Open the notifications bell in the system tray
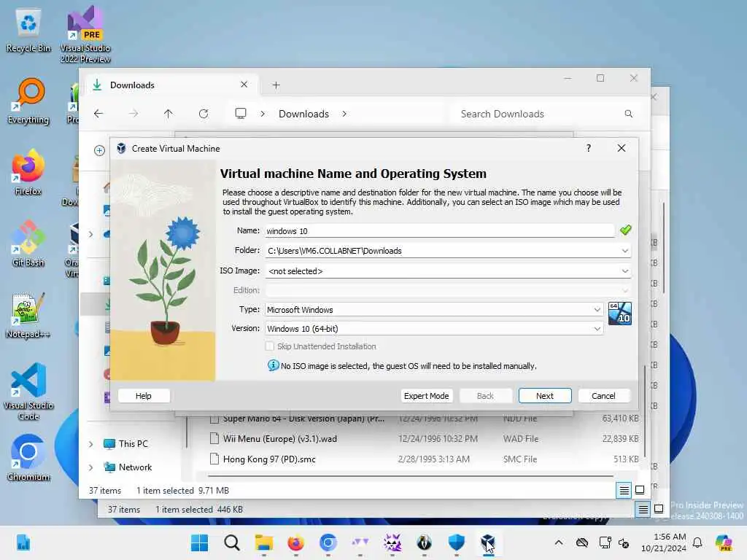The image size is (747, 560). coord(697,542)
